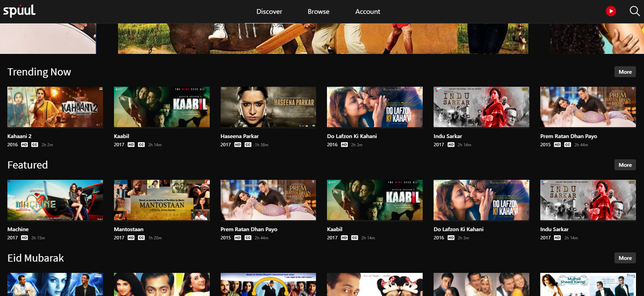644x296 pixels.
Task: Click the '2h 2m' duration under Kahaani 2
Action: pos(47,145)
